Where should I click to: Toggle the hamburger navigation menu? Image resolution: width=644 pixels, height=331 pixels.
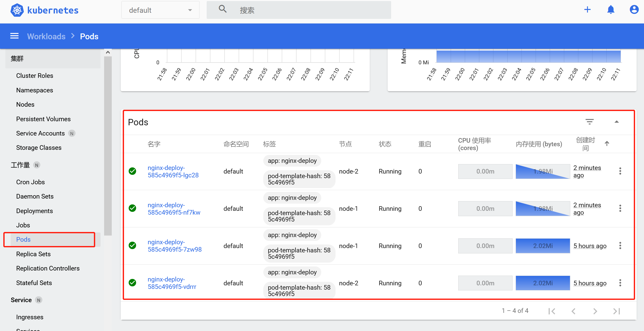(14, 36)
